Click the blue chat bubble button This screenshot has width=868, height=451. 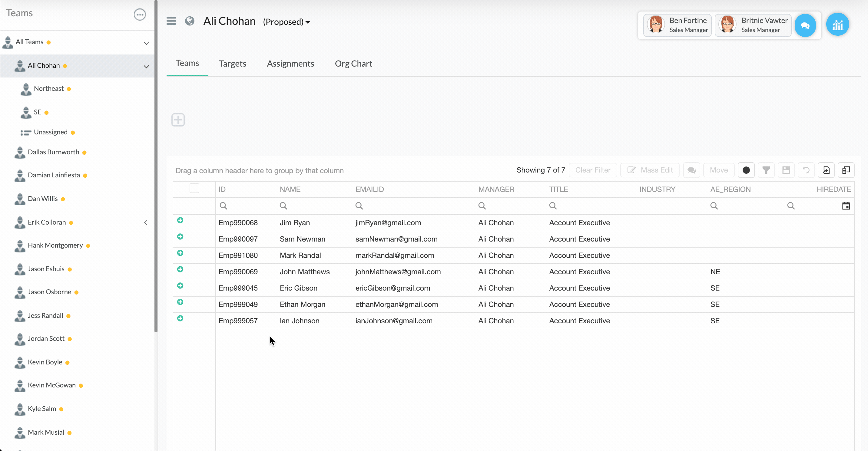(x=805, y=26)
